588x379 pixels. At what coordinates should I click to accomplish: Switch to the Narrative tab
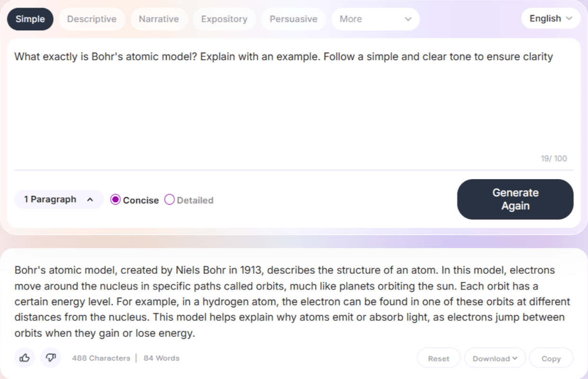(x=159, y=19)
